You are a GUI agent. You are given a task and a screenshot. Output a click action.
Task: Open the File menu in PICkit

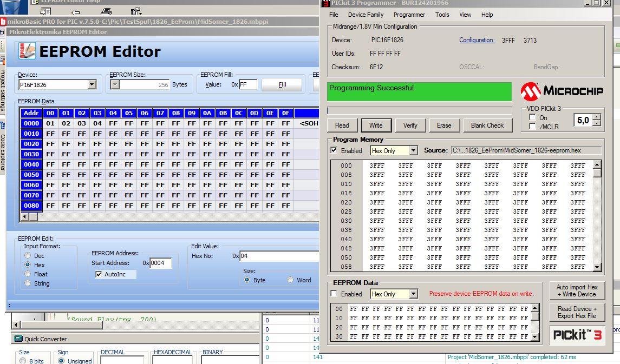coord(334,15)
